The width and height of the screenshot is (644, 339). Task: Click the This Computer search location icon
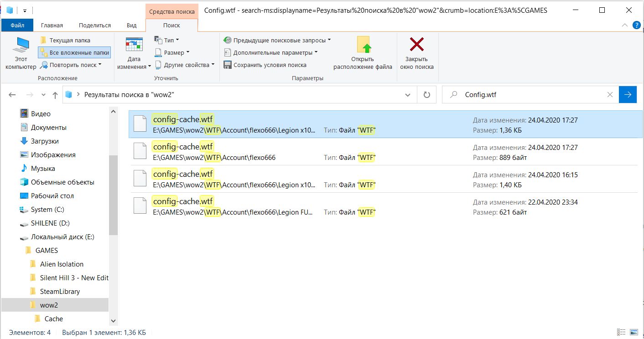(21, 46)
